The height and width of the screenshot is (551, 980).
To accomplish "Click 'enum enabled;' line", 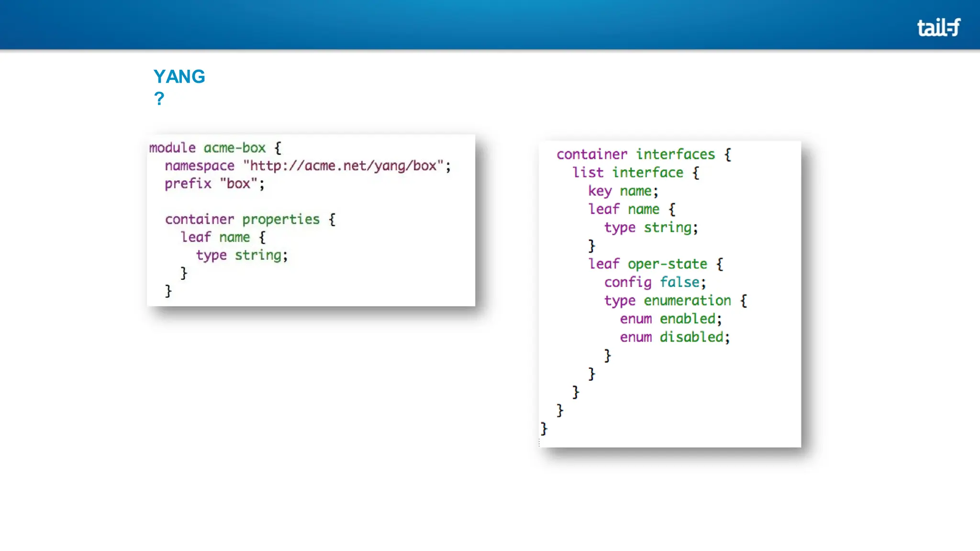I will (670, 319).
